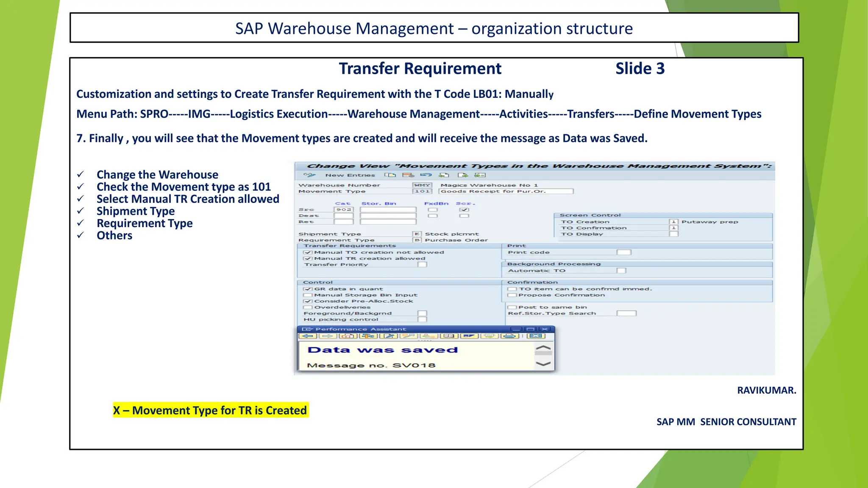Viewport: 868px width, 488px height.
Task: Click the Ret Cat input field
Action: (344, 222)
